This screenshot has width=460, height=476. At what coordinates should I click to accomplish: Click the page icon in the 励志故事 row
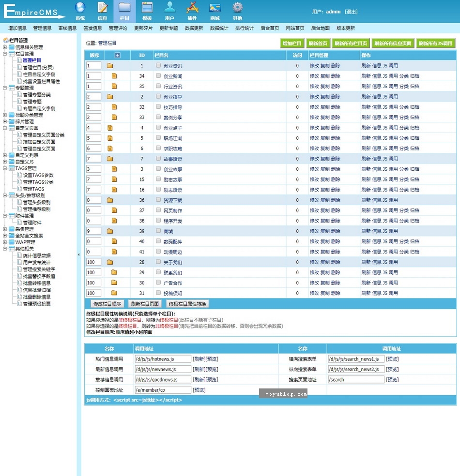tap(114, 179)
